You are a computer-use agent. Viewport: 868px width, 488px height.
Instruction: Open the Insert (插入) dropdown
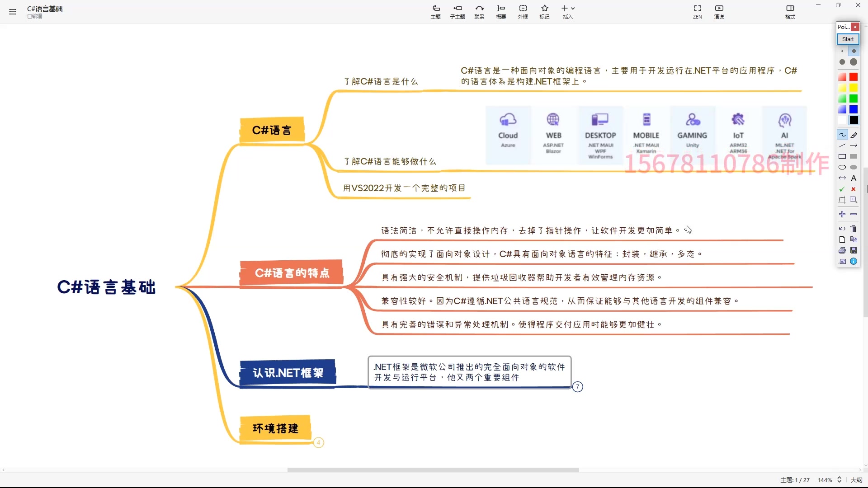(568, 12)
